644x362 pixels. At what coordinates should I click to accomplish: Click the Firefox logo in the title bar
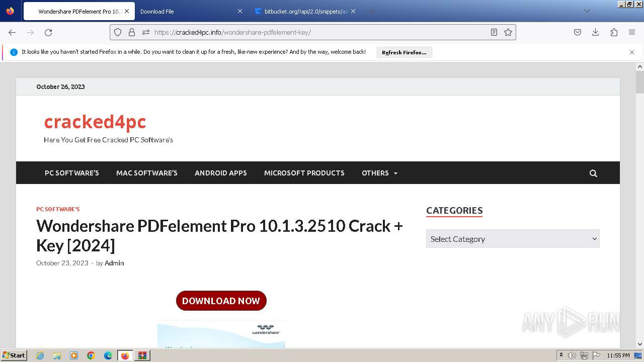(10, 11)
